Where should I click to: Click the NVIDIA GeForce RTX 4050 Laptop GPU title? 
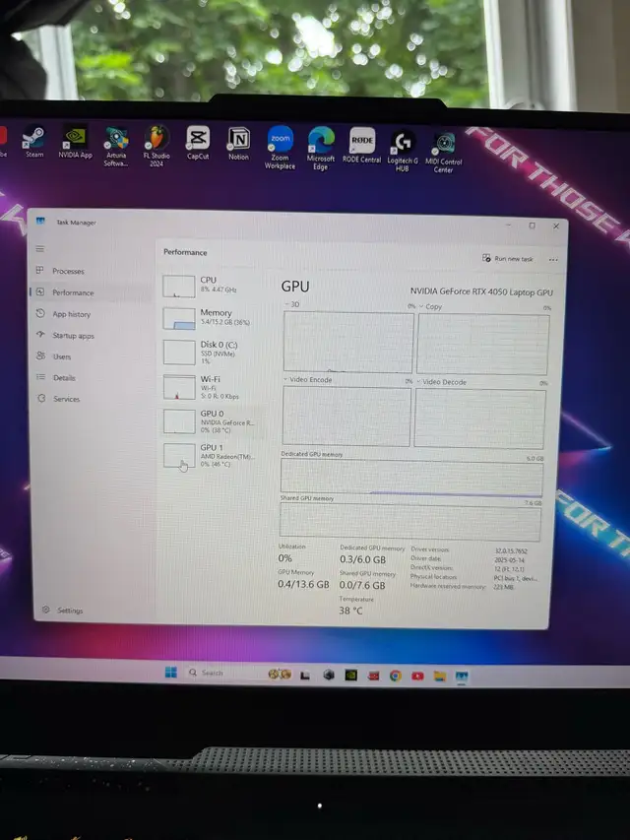coord(481,291)
